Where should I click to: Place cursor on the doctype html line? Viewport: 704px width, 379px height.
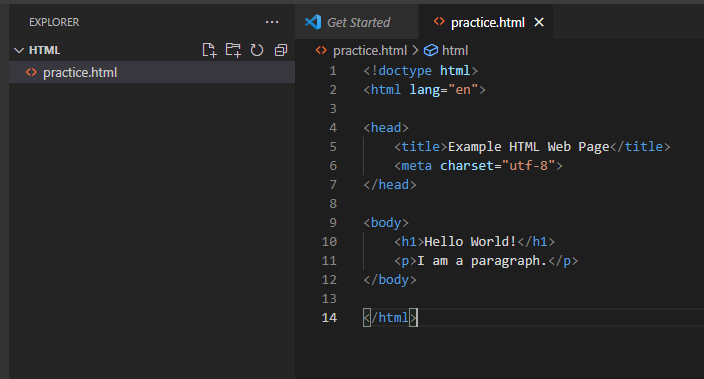pos(421,71)
